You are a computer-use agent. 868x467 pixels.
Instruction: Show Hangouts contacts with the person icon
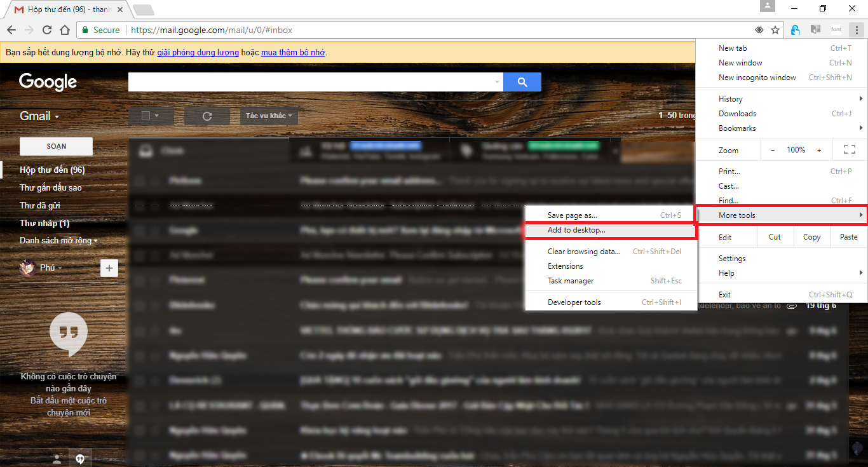click(57, 459)
